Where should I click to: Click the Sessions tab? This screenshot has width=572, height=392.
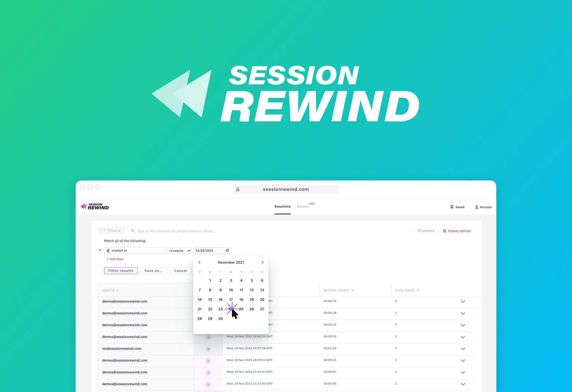click(282, 206)
